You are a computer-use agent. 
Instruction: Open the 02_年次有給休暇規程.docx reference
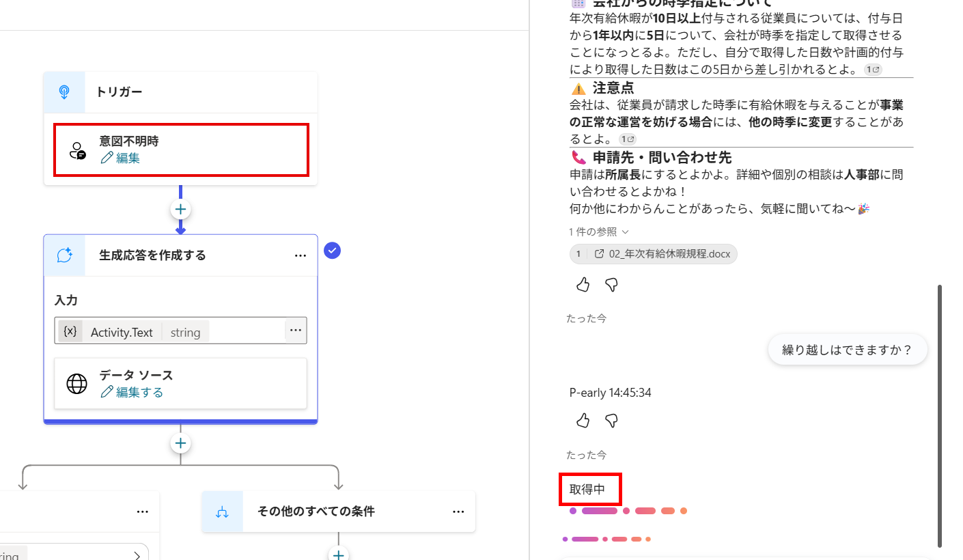(x=654, y=254)
